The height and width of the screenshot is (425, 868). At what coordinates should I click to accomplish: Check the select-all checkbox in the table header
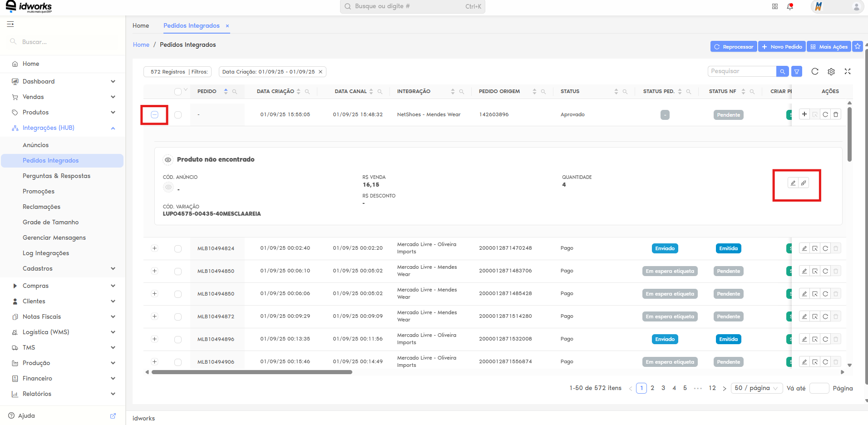178,92
